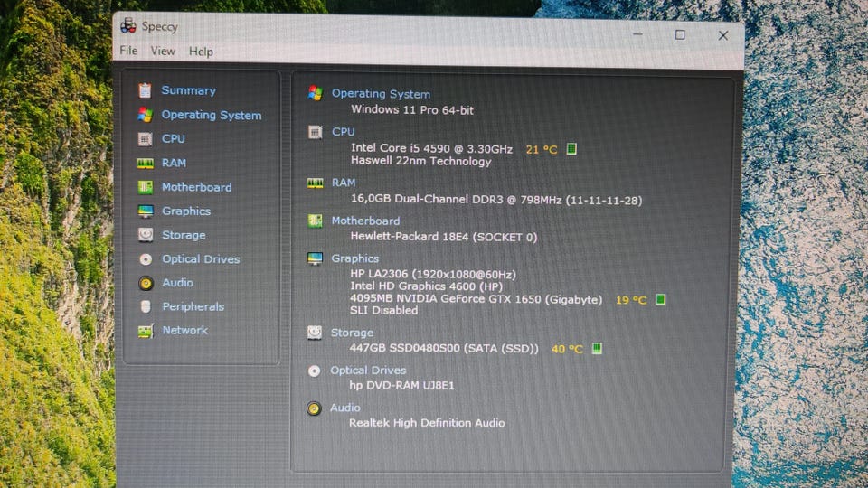Click the text Intel Core i5 4590 @ 3.30GHz
The width and height of the screenshot is (868, 488).
(x=432, y=148)
